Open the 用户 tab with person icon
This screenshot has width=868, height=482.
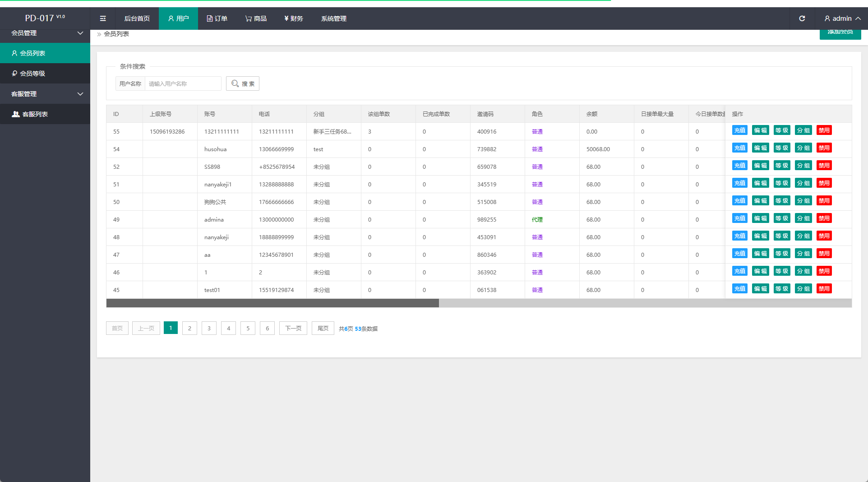tap(178, 19)
